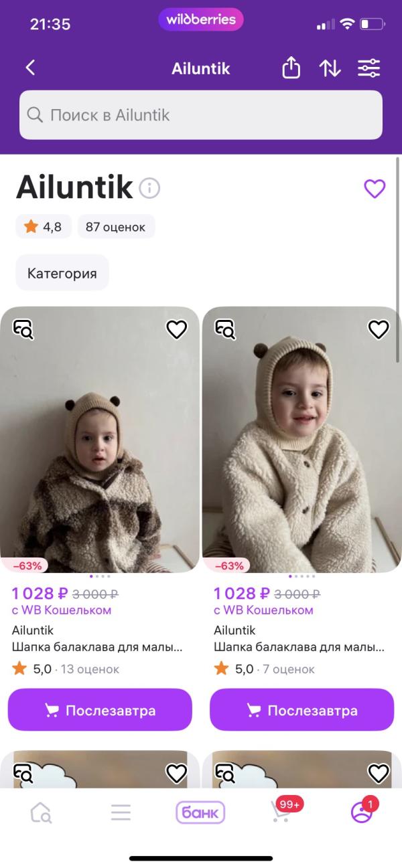The width and height of the screenshot is (402, 868).
Task: Open the cart with 99+ badge
Action: click(x=281, y=812)
